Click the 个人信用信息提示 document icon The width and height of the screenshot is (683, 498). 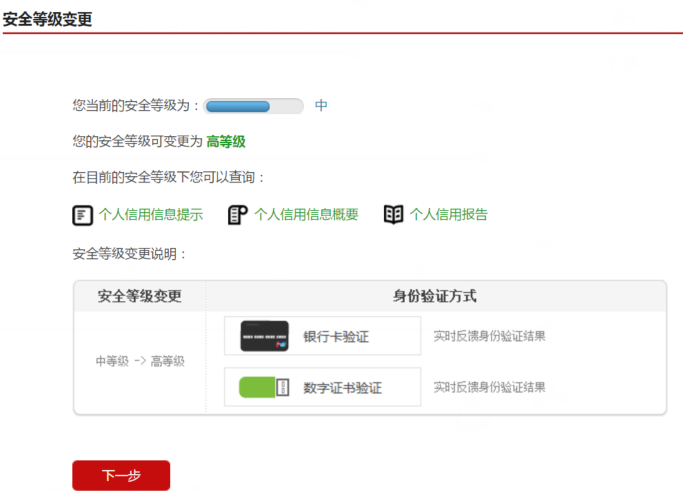tap(82, 215)
